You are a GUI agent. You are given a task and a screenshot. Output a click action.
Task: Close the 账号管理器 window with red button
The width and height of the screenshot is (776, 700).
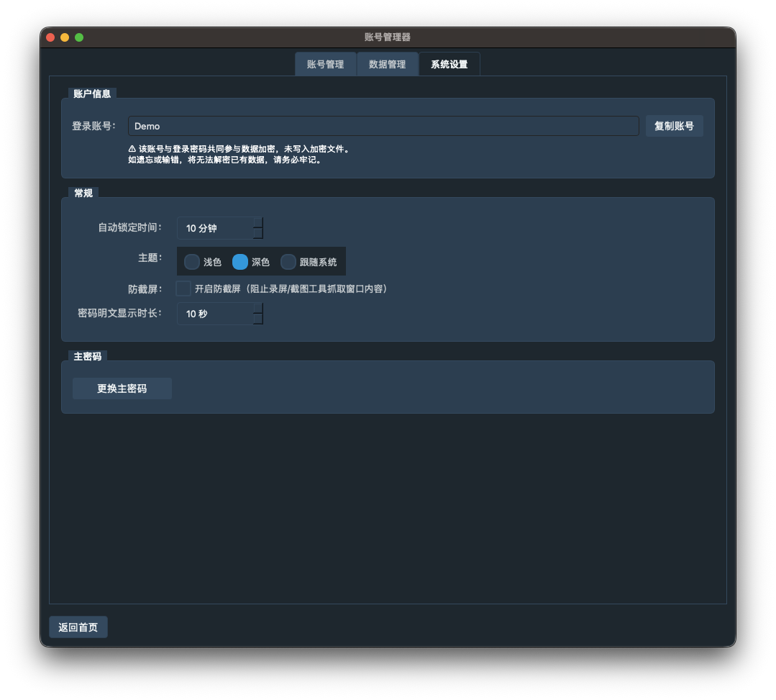pos(50,37)
